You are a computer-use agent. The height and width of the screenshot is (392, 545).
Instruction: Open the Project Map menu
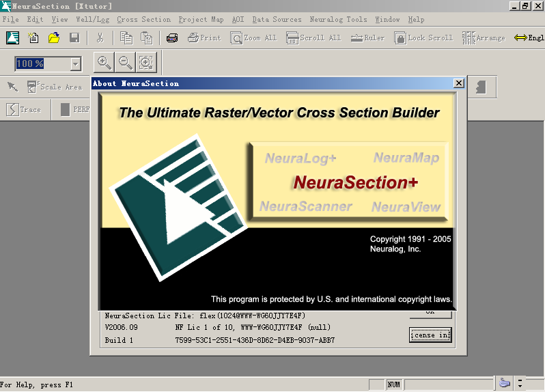click(201, 19)
